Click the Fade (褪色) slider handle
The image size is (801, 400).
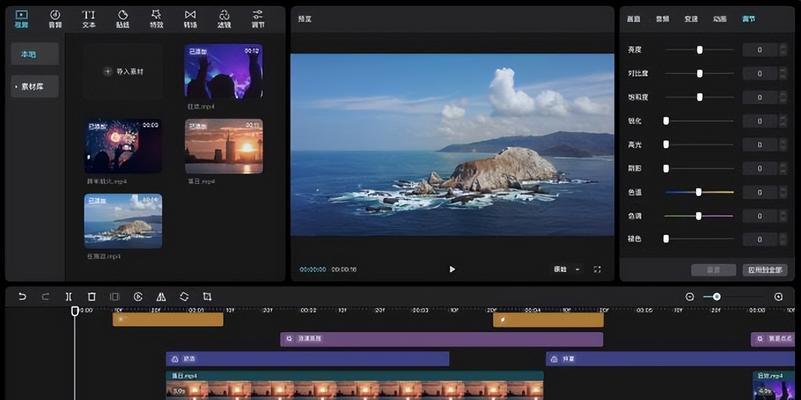666,239
